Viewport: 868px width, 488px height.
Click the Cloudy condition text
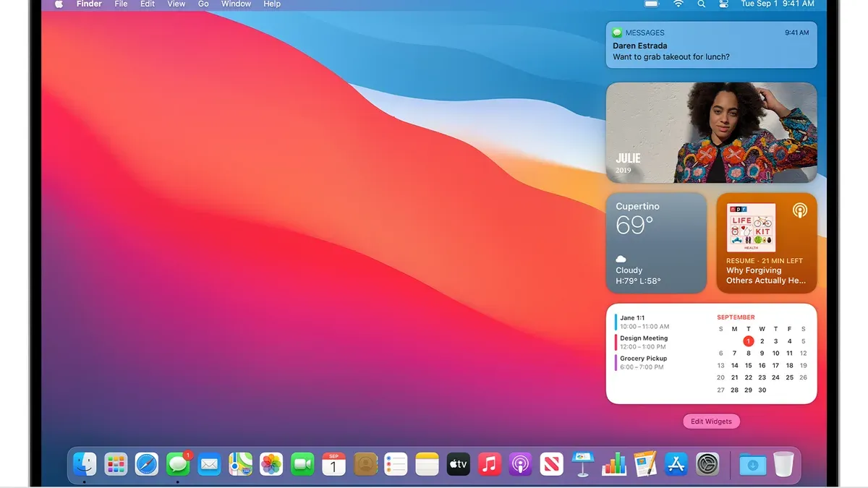629,270
